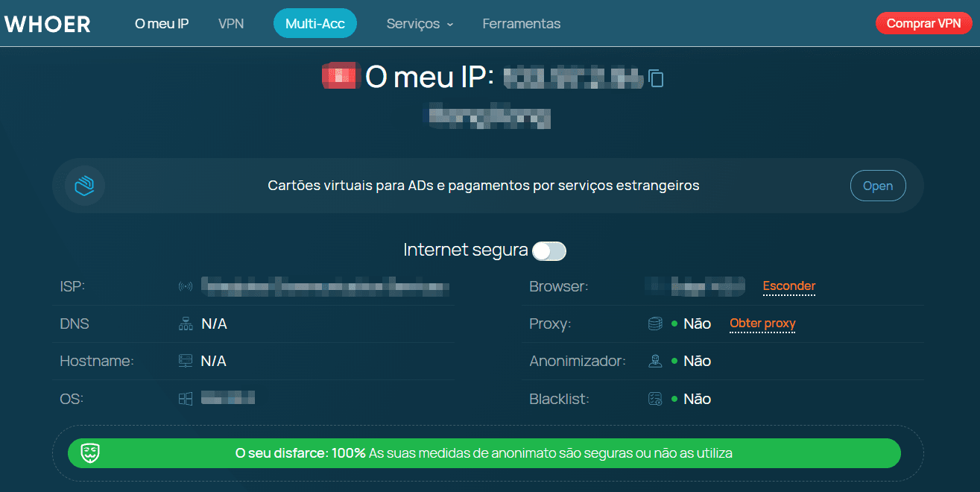The height and width of the screenshot is (492, 980).
Task: Click the Hostname server icon
Action: coord(186,362)
